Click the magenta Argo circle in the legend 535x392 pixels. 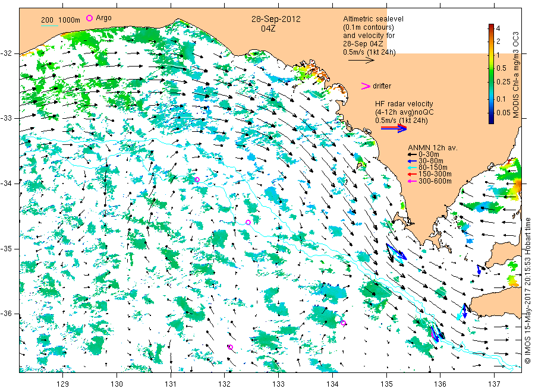89,18
